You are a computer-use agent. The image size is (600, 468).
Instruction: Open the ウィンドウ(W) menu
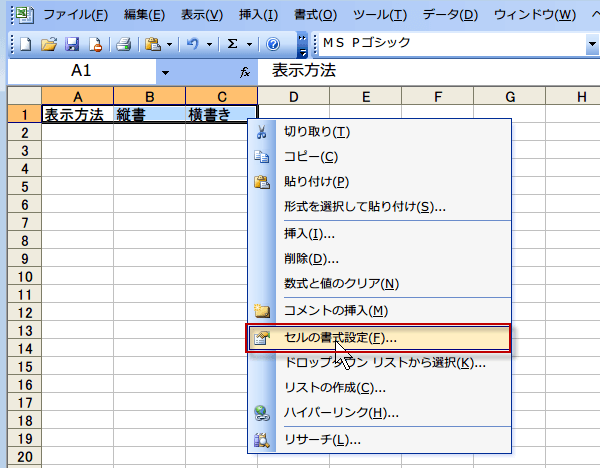535,15
